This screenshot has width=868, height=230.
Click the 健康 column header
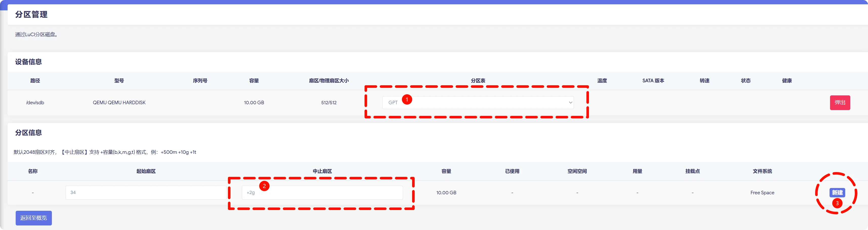point(787,81)
